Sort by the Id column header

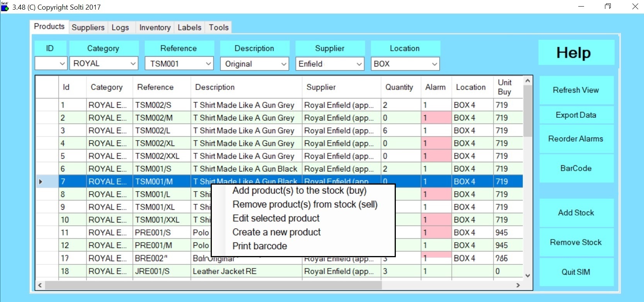[x=72, y=87]
